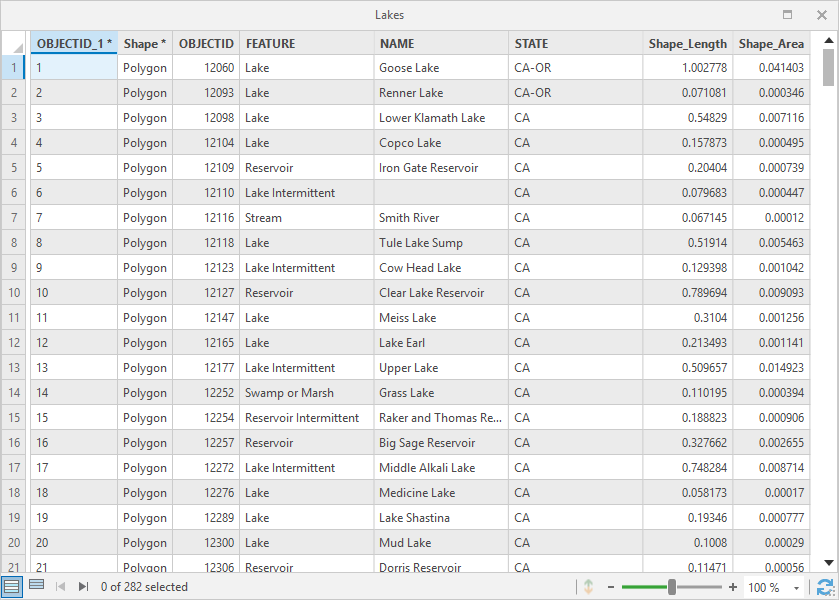The width and height of the screenshot is (839, 600).
Task: Click the Upper Lake cell
Action: (x=441, y=368)
